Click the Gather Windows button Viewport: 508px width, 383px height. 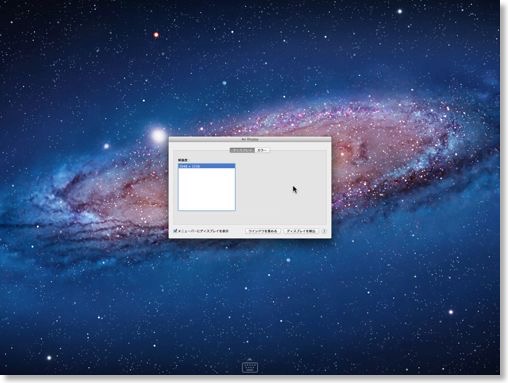(x=263, y=231)
